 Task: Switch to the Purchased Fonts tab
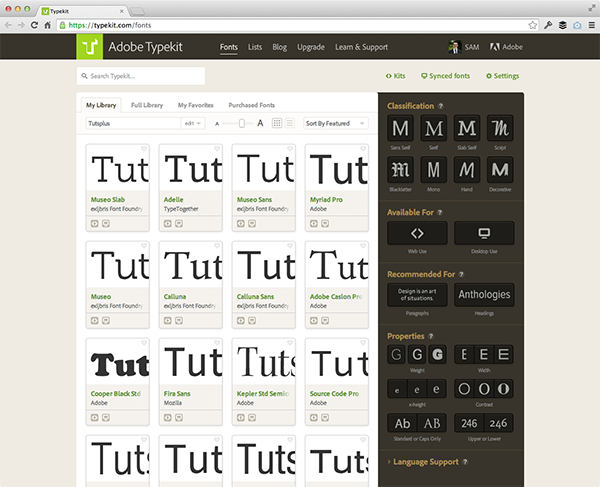click(x=251, y=105)
